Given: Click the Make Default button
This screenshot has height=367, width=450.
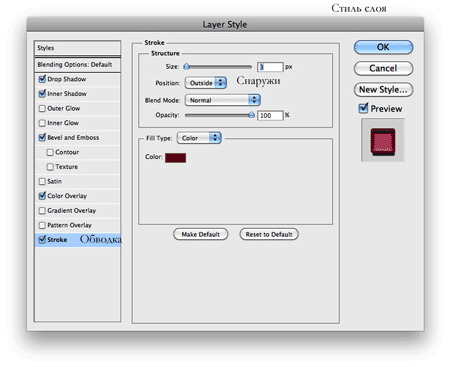Looking at the screenshot, I should tap(201, 234).
